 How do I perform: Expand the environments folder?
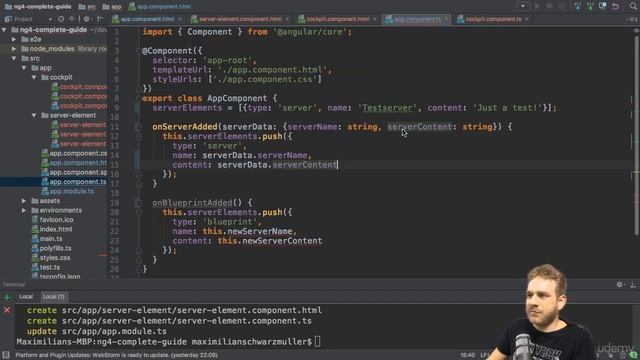pos(24,210)
